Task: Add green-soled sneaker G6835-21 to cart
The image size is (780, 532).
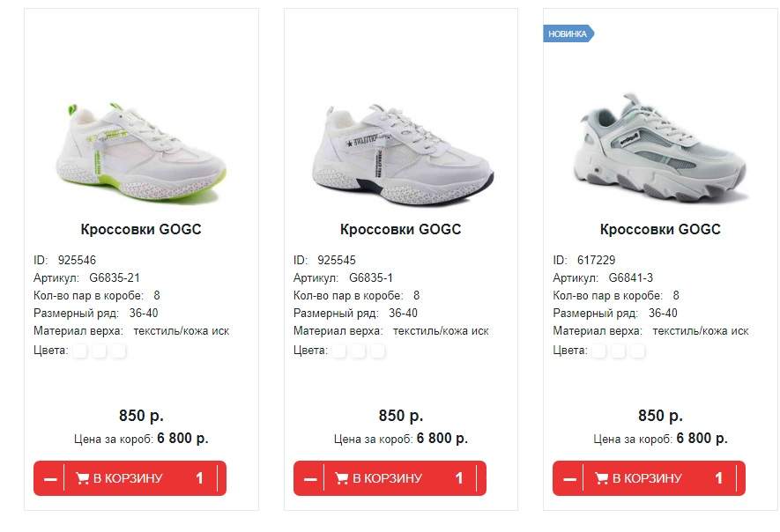Action: pos(119,479)
